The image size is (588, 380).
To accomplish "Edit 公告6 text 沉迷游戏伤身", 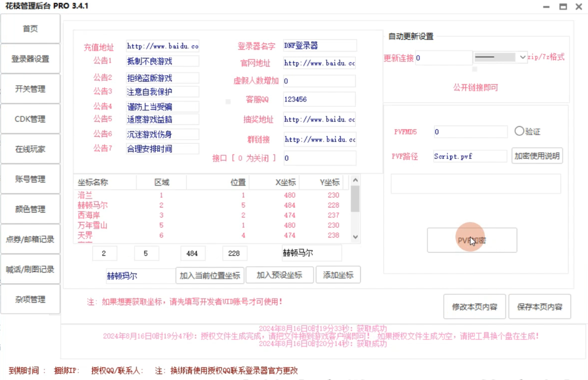I will click(x=162, y=134).
